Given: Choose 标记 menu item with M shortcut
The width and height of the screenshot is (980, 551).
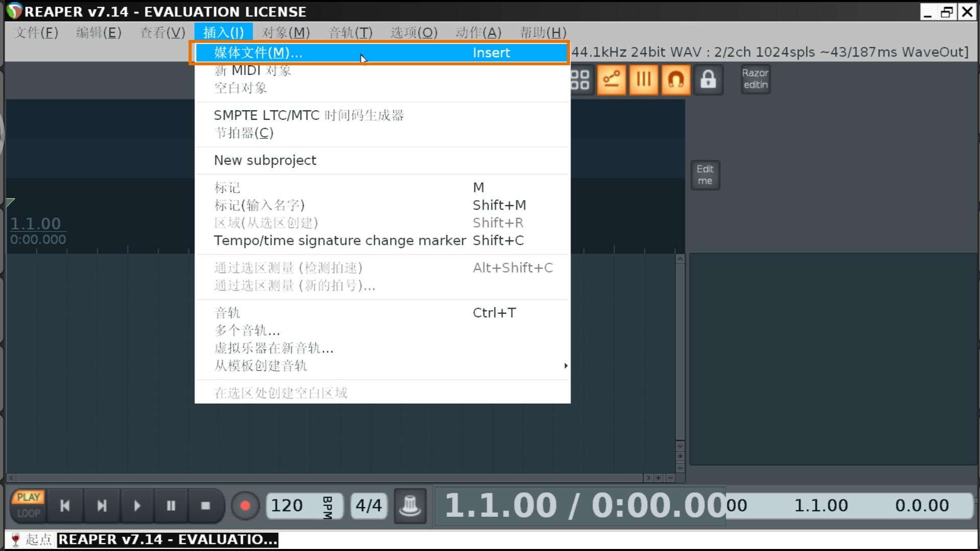Looking at the screenshot, I should tap(382, 188).
